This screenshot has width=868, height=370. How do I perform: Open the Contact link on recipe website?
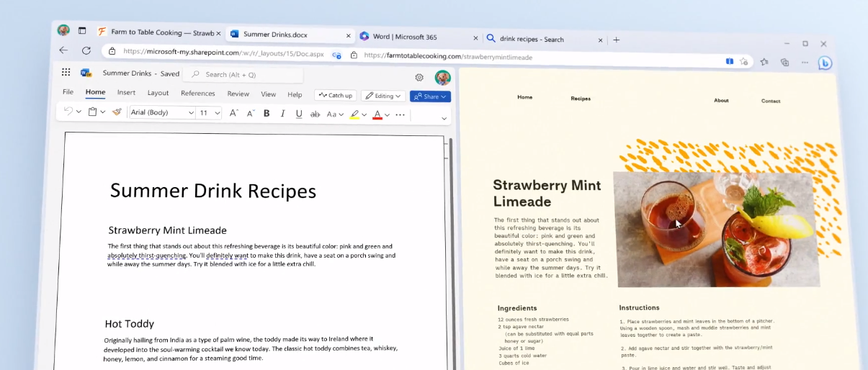coord(771,101)
